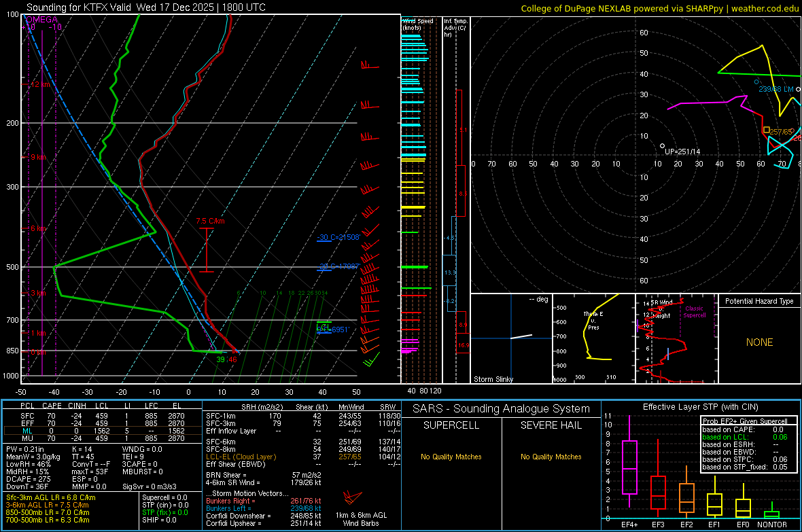Viewport: 802px width, 532px height.
Task: Click the magenta OMEGA label
Action: [x=42, y=20]
